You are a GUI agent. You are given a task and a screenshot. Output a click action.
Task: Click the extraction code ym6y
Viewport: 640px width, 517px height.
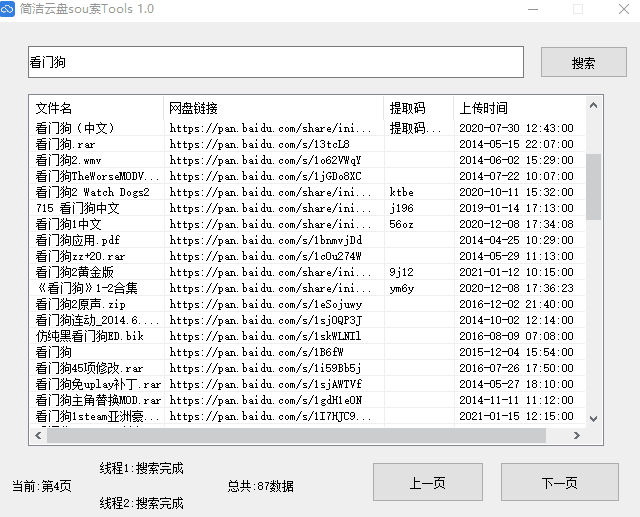(x=402, y=288)
